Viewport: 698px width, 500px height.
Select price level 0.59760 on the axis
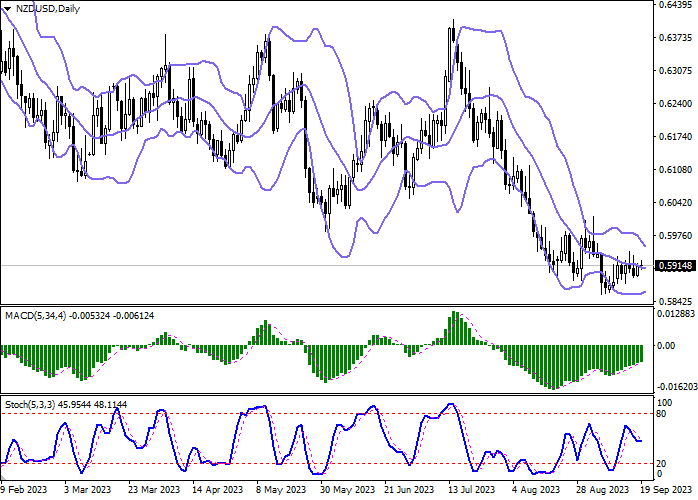tap(675, 235)
